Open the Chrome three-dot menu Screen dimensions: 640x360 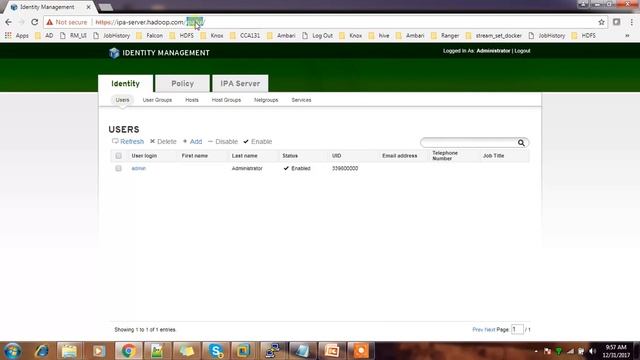[631, 22]
